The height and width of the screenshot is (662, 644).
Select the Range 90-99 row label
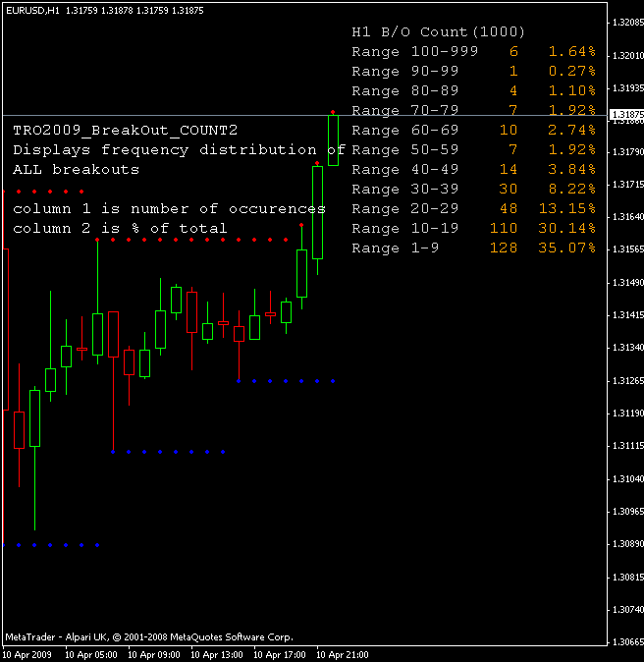(405, 71)
